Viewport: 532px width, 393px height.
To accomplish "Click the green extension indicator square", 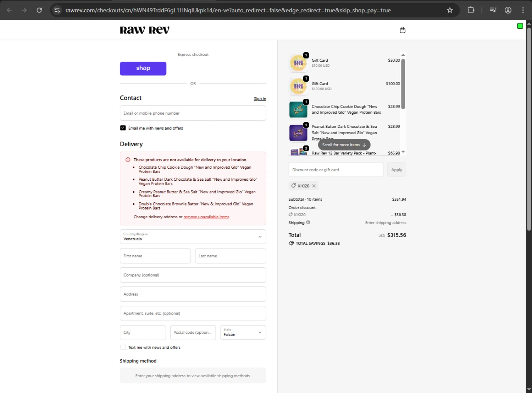I will 520,26.
